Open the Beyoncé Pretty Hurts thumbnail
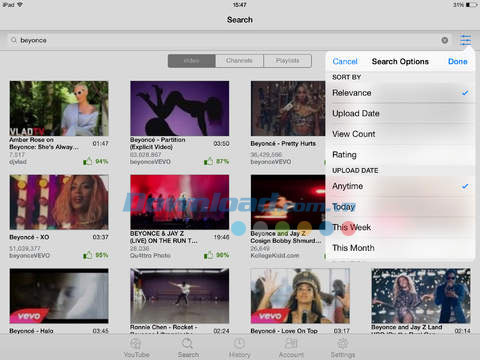The image size is (480, 360). tap(288, 108)
